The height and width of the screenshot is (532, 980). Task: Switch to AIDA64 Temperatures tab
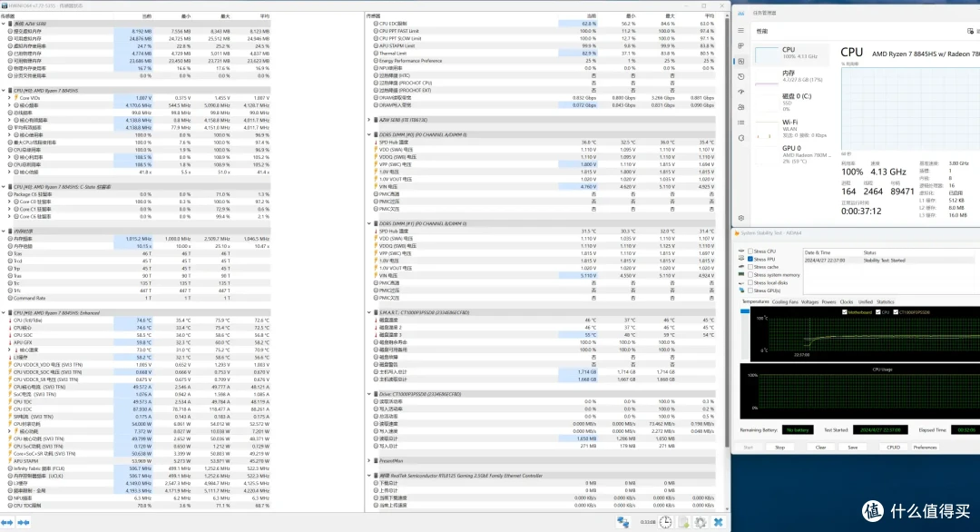(x=755, y=302)
